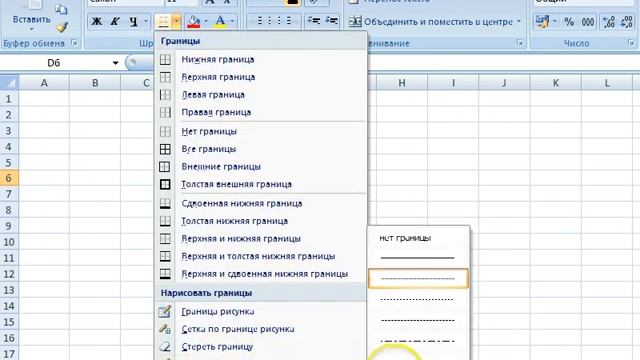Select column K header
The image size is (640, 360).
[556, 83]
